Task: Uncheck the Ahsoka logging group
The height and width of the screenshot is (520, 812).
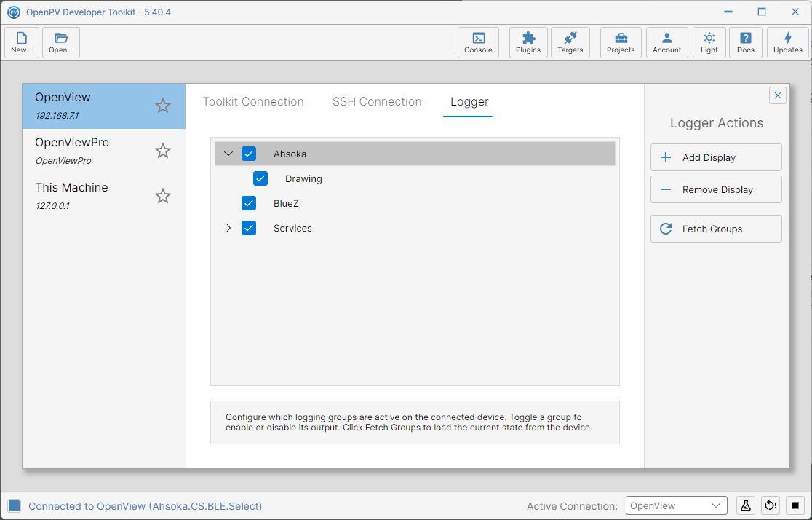Action: (249, 154)
